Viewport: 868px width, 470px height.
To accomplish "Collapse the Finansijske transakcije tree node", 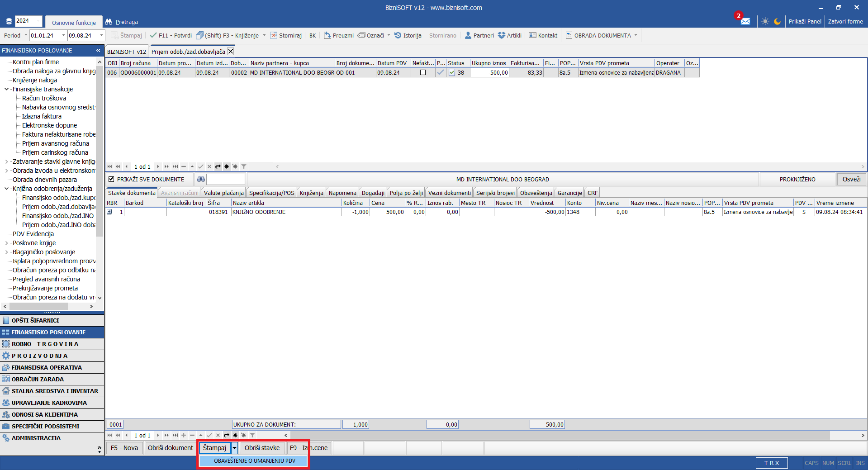I will click(x=6, y=89).
